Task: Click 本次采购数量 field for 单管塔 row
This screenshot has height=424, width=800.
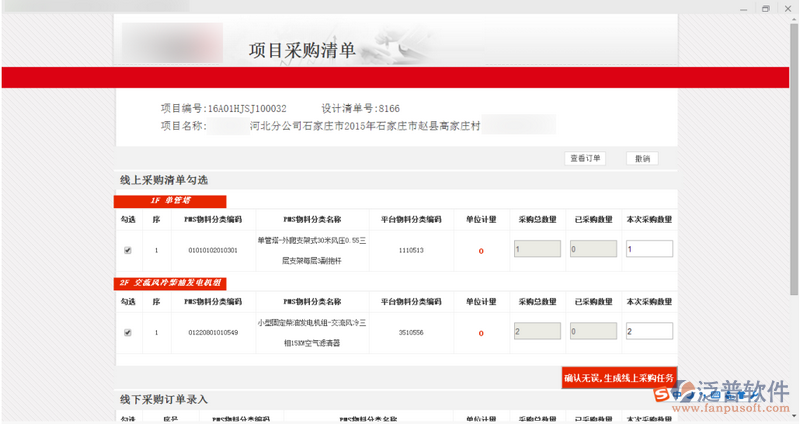Action: tap(648, 250)
